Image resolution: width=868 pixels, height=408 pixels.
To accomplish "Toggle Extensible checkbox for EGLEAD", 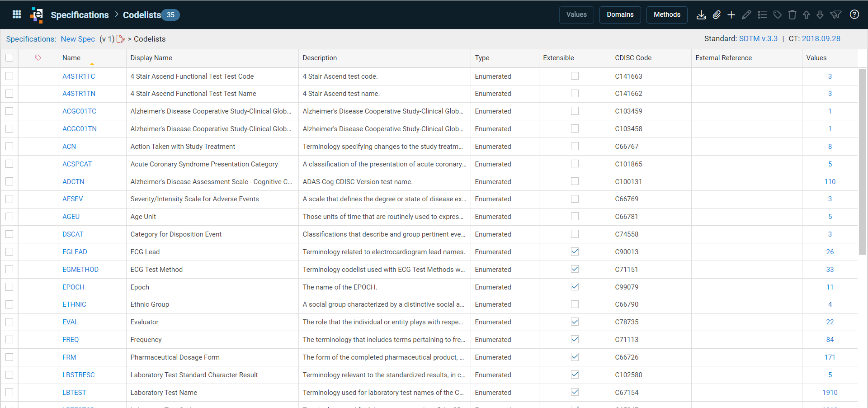I will pos(575,251).
